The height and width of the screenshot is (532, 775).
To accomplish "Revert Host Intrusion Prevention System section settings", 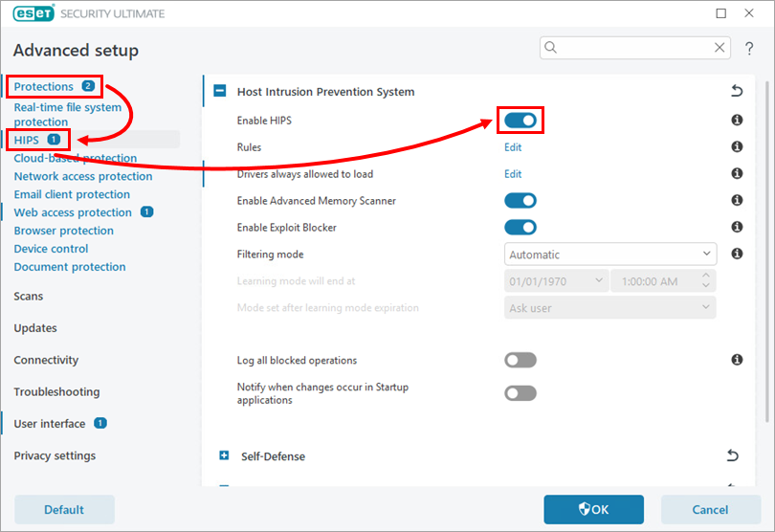I will pos(736,91).
